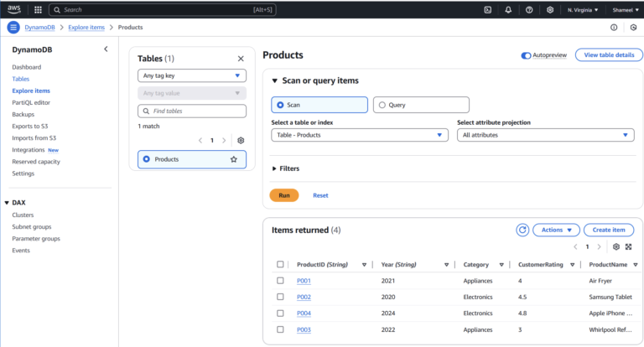The width and height of the screenshot is (644, 347).
Task: Open table list preferences gear
Action: (241, 141)
